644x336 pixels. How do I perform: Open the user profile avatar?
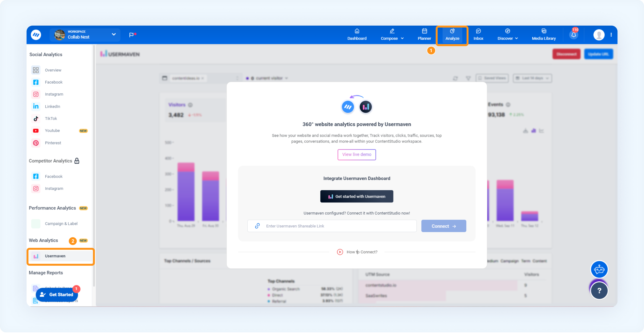point(599,35)
